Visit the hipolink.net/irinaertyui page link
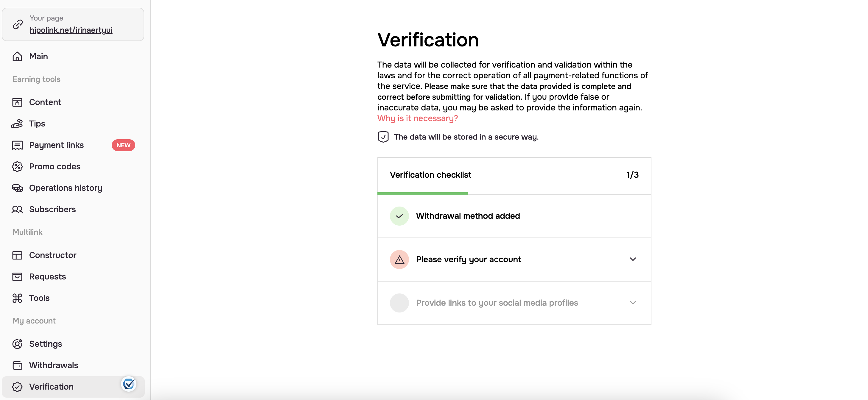This screenshot has height=400, width=868. tap(71, 30)
